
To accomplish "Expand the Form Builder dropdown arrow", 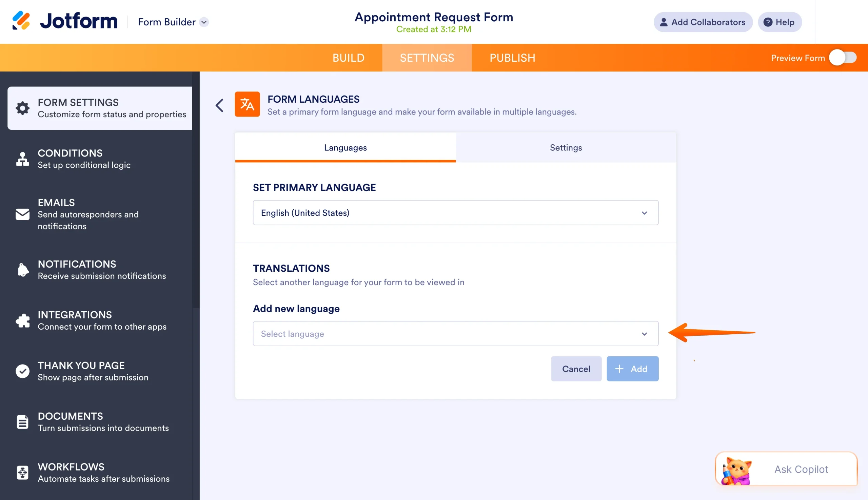I will [204, 22].
